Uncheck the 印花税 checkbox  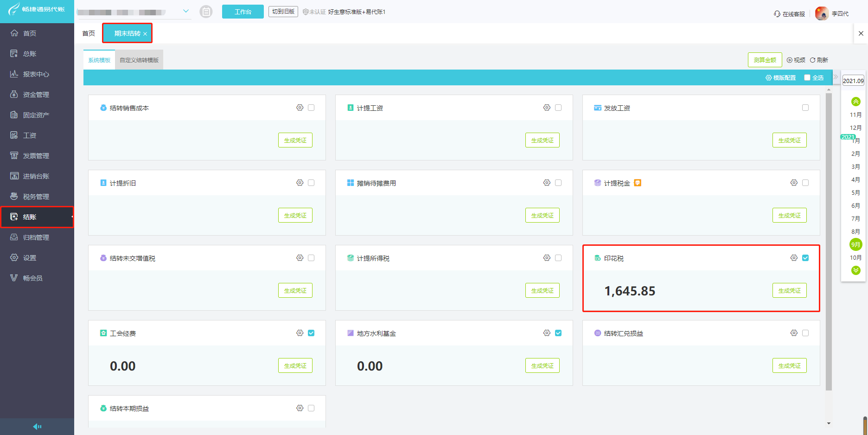805,258
